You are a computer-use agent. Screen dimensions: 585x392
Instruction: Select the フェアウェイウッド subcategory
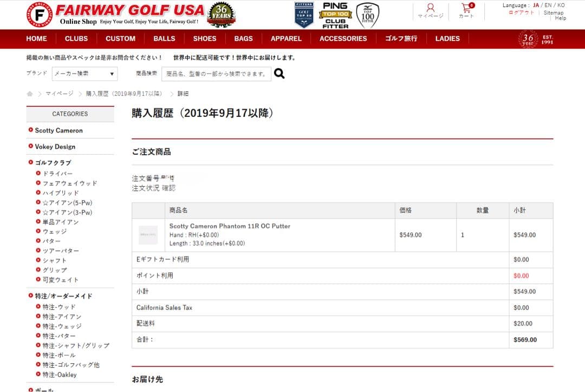[70, 183]
